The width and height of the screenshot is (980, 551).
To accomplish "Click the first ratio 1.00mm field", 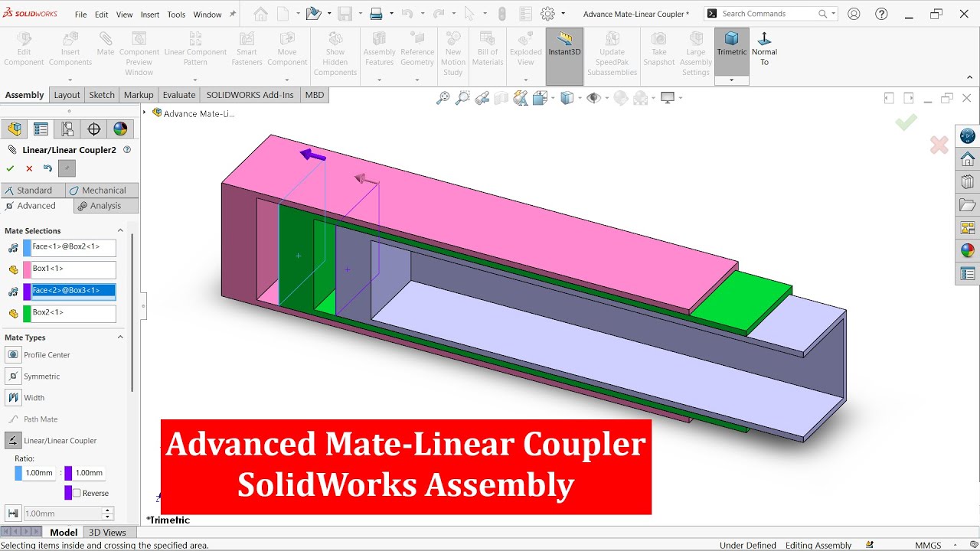I will [40, 473].
